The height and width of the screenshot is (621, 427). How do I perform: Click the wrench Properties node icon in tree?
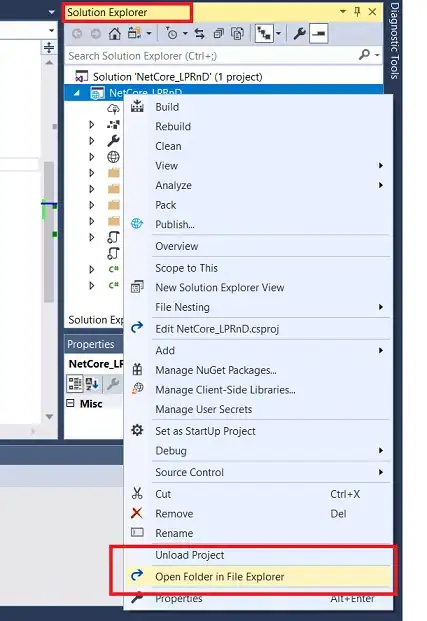point(114,141)
